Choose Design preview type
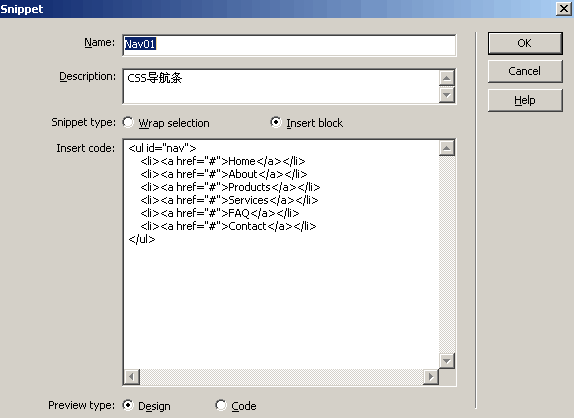574x418 pixels. click(x=128, y=405)
